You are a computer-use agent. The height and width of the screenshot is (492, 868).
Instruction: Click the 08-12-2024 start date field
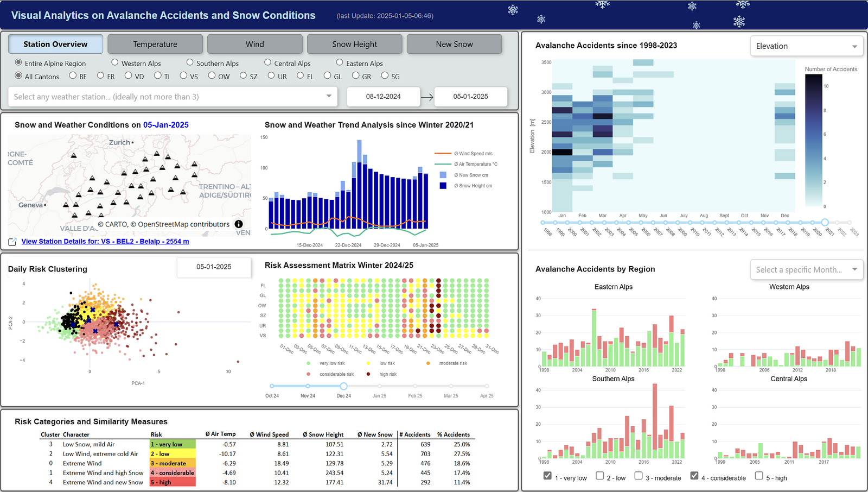coord(383,97)
